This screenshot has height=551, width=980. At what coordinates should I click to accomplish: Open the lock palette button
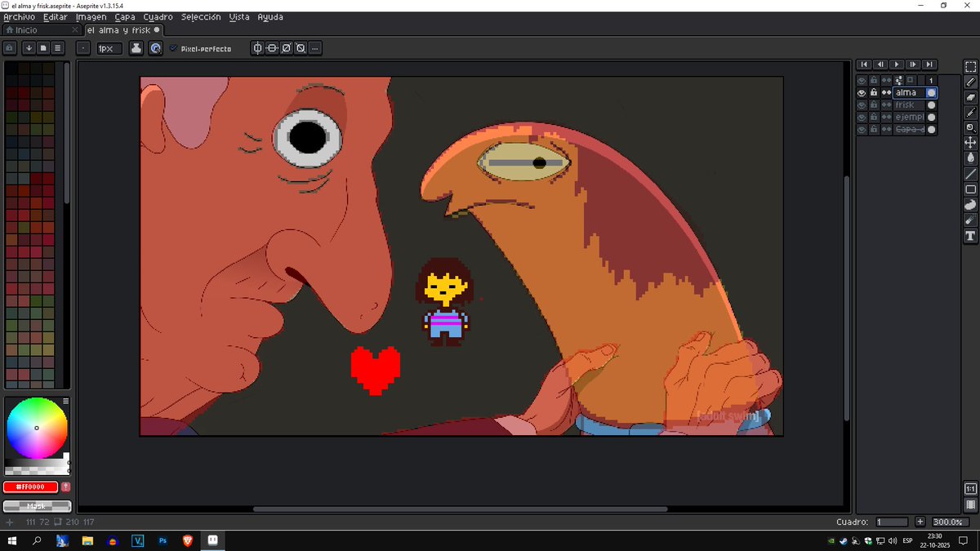pos(10,48)
